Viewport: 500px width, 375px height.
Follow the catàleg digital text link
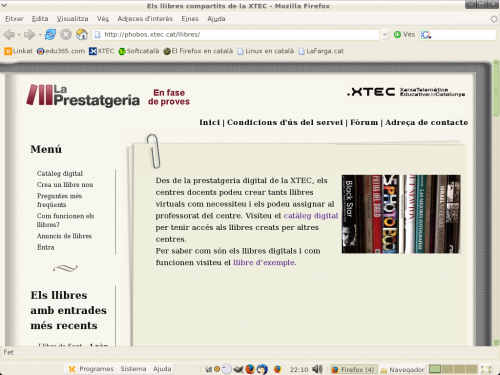click(311, 216)
